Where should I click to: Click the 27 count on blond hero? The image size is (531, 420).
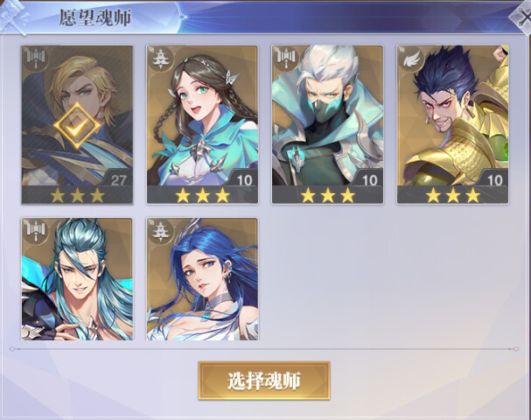tap(118, 180)
